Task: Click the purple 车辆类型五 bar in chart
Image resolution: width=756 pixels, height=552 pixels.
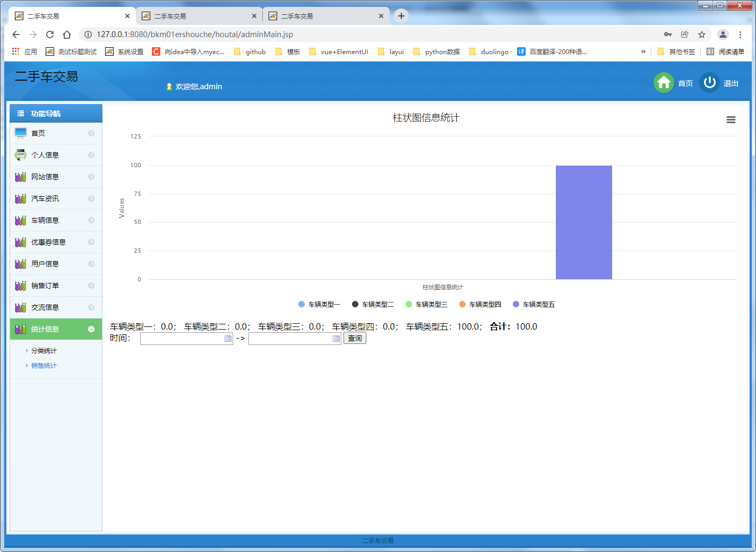Action: [584, 222]
